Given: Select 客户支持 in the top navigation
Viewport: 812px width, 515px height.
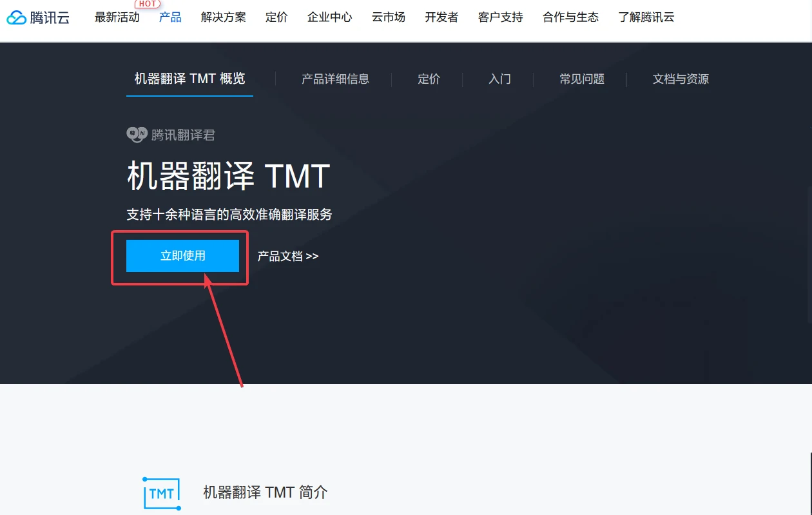Looking at the screenshot, I should (500, 17).
